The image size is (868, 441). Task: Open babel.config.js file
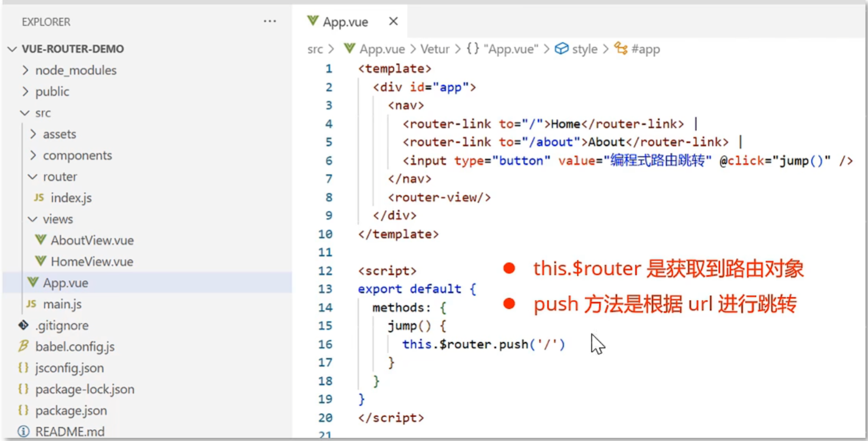tap(75, 347)
